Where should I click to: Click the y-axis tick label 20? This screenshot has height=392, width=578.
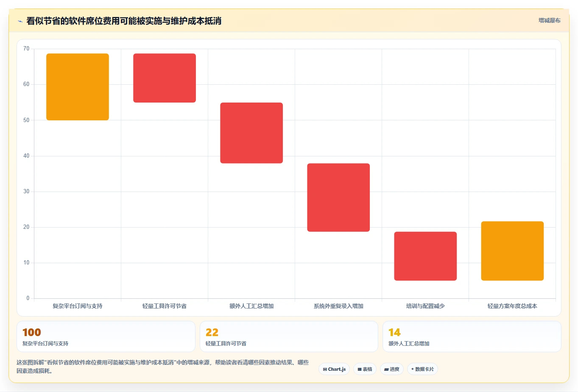26,227
